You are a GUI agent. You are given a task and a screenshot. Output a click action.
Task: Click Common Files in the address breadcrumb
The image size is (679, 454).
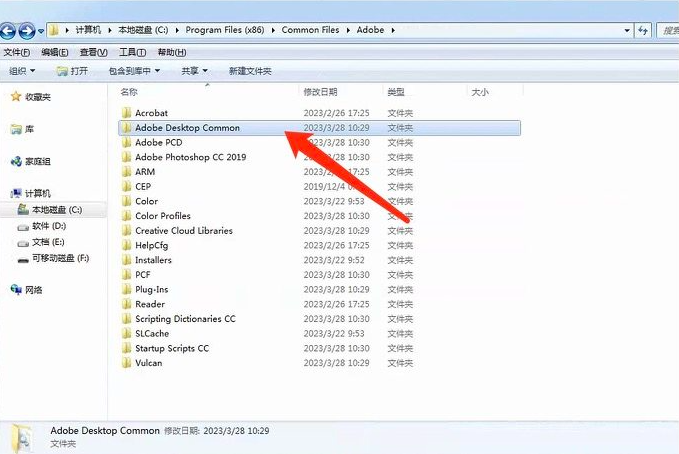point(314,30)
